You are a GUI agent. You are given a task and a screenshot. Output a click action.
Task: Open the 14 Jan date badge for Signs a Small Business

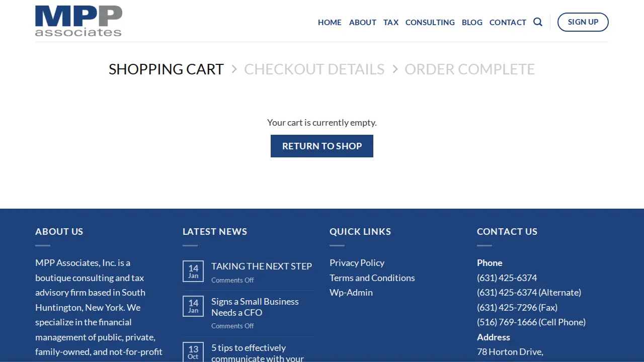(x=193, y=306)
